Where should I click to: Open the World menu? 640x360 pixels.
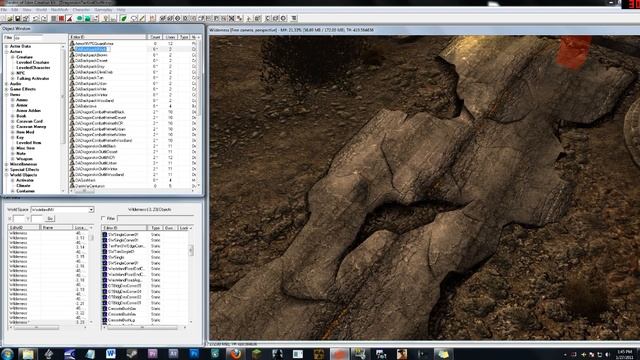tap(41, 10)
